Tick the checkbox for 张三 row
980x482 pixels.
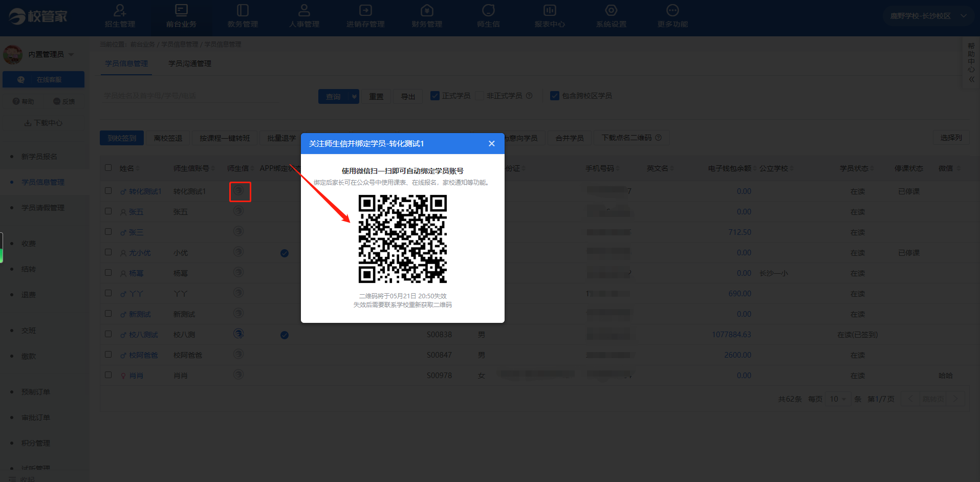[x=108, y=232]
